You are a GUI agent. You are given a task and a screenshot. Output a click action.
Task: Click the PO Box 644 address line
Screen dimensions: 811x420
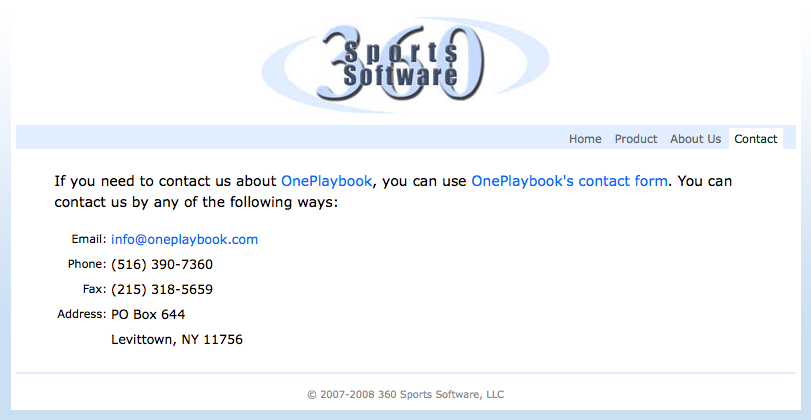148,314
